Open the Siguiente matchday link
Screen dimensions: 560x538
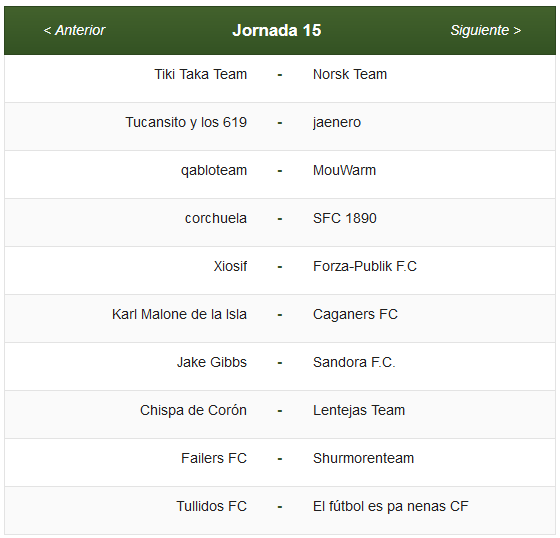coord(485,30)
